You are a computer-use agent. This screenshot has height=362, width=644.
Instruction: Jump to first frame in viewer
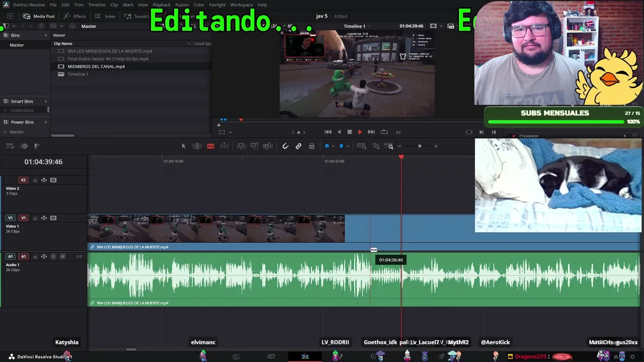[x=328, y=132]
